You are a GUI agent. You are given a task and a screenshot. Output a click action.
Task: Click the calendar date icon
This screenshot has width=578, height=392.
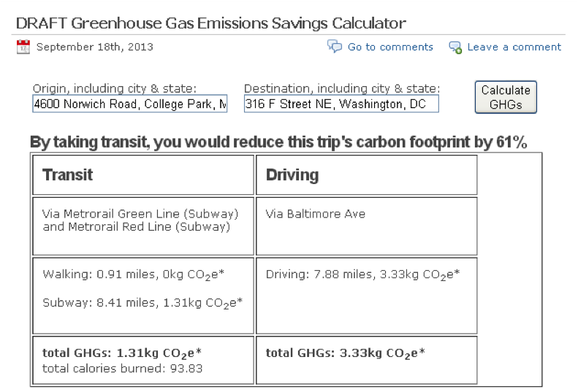[x=23, y=47]
